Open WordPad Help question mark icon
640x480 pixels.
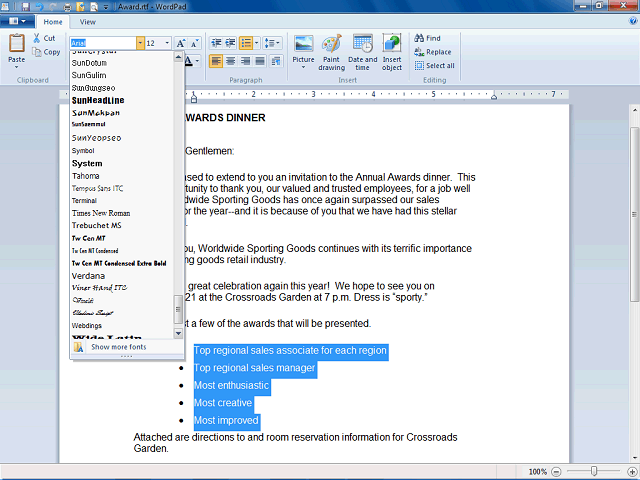point(633,21)
